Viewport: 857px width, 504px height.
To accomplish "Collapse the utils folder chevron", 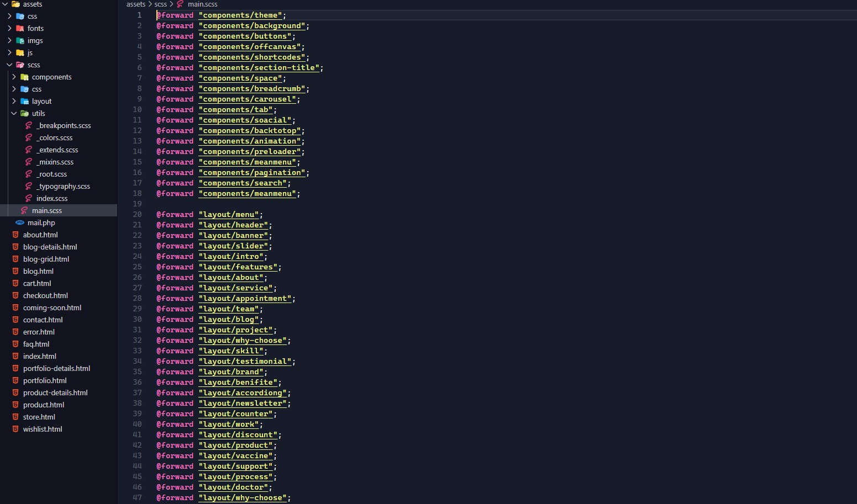I will [x=14, y=114].
